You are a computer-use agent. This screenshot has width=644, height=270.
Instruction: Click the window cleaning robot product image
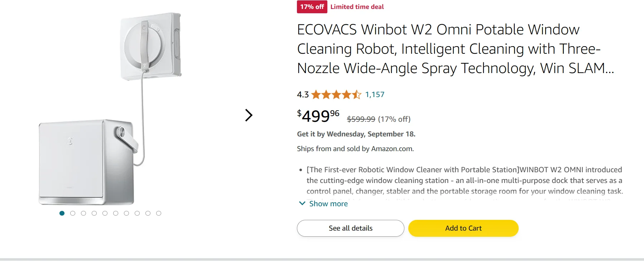[110, 109]
